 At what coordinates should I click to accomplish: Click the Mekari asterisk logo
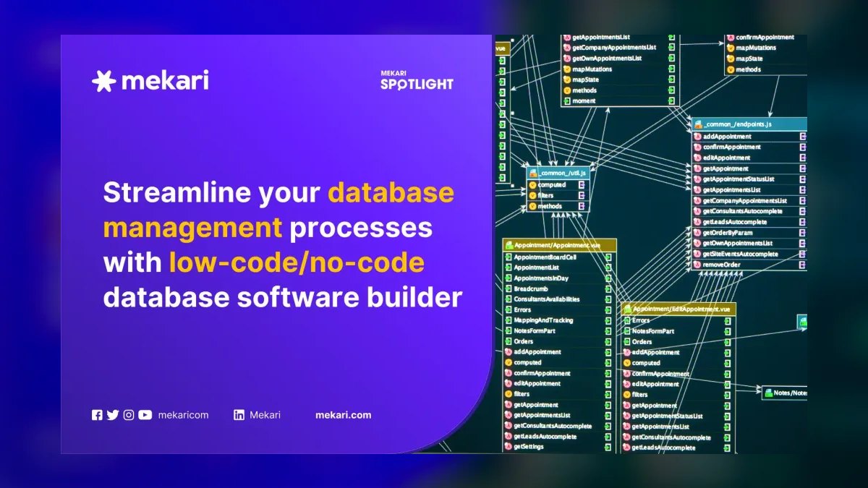click(x=104, y=81)
